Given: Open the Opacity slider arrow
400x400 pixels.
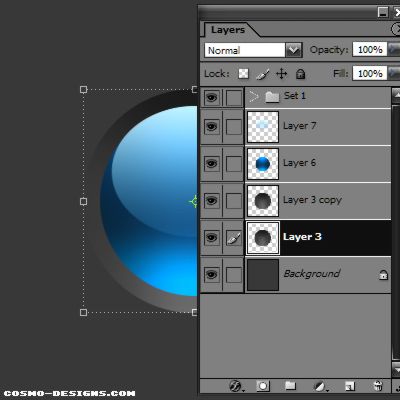Looking at the screenshot, I should (x=393, y=49).
